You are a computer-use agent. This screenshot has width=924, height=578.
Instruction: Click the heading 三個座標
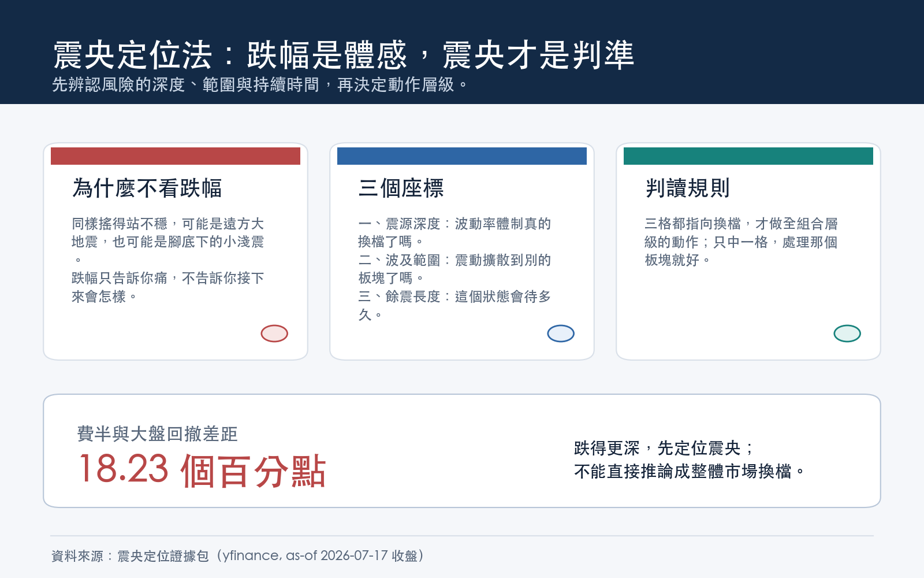coord(401,188)
